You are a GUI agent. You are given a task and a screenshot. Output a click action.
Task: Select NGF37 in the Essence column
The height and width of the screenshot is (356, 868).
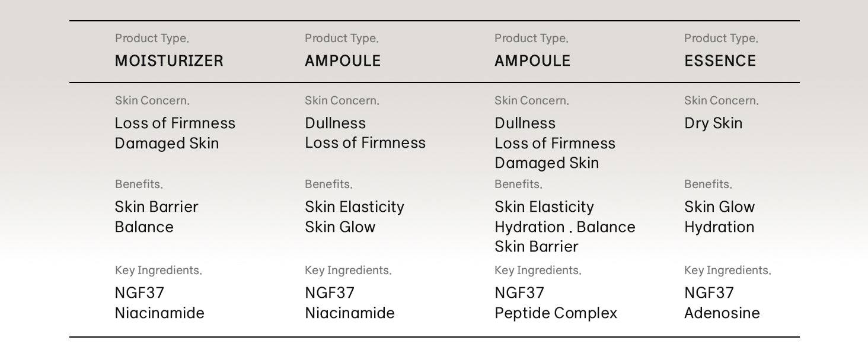[709, 293]
